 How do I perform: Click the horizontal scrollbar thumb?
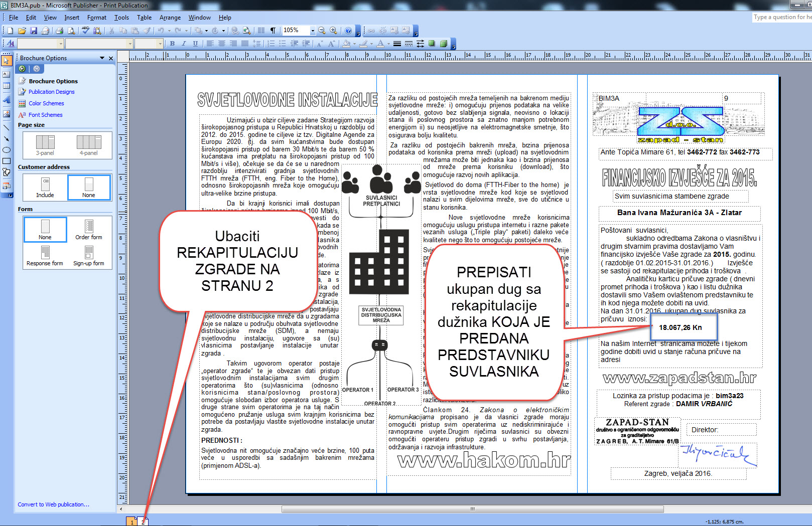coord(472,509)
